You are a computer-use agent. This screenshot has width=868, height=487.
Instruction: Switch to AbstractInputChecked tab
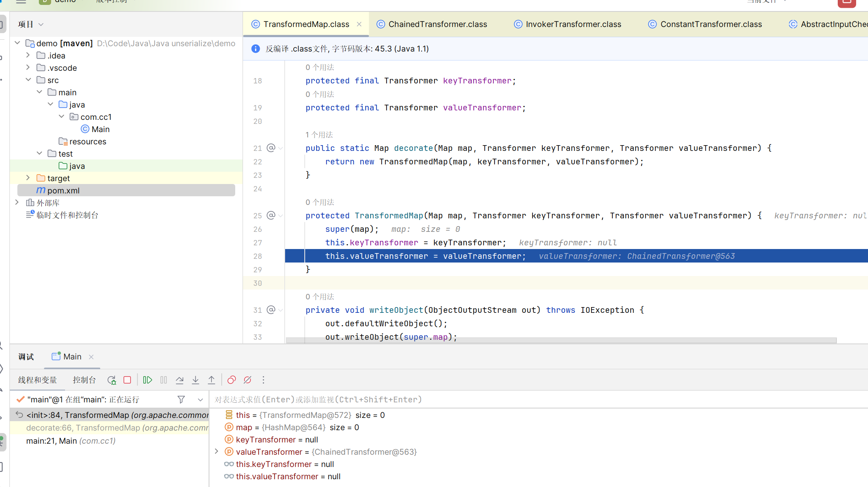[828, 24]
